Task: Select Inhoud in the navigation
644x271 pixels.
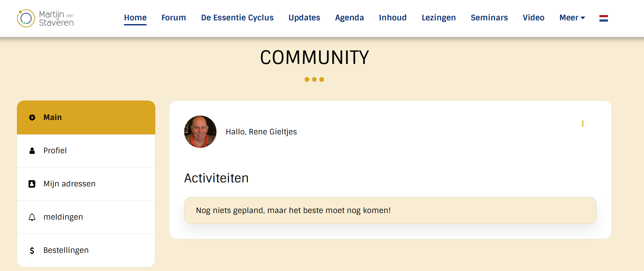Action: pos(393,18)
